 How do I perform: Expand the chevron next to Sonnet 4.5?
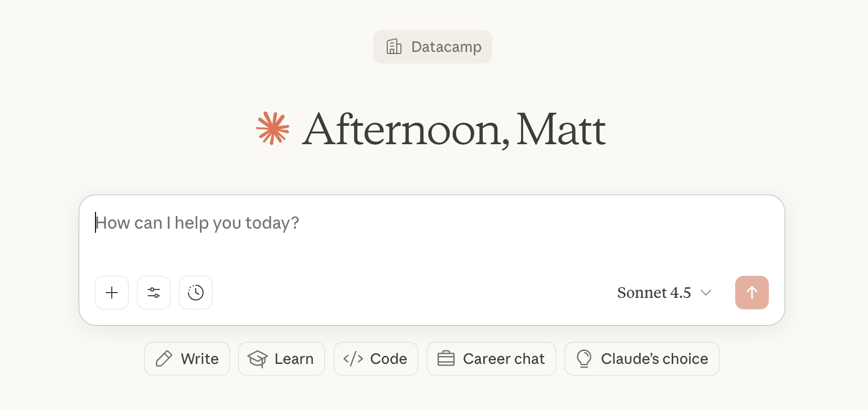point(706,293)
